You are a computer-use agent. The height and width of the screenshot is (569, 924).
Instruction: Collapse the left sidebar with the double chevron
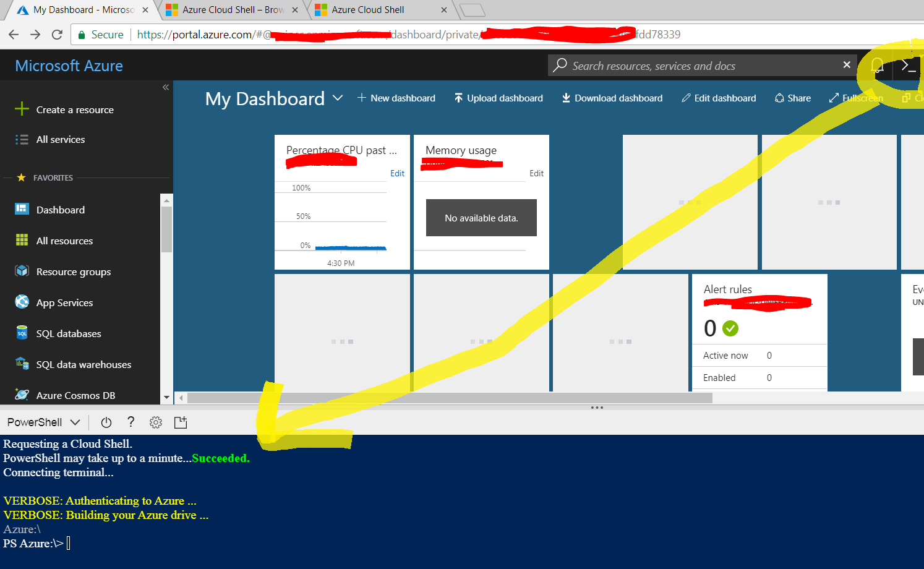[165, 87]
